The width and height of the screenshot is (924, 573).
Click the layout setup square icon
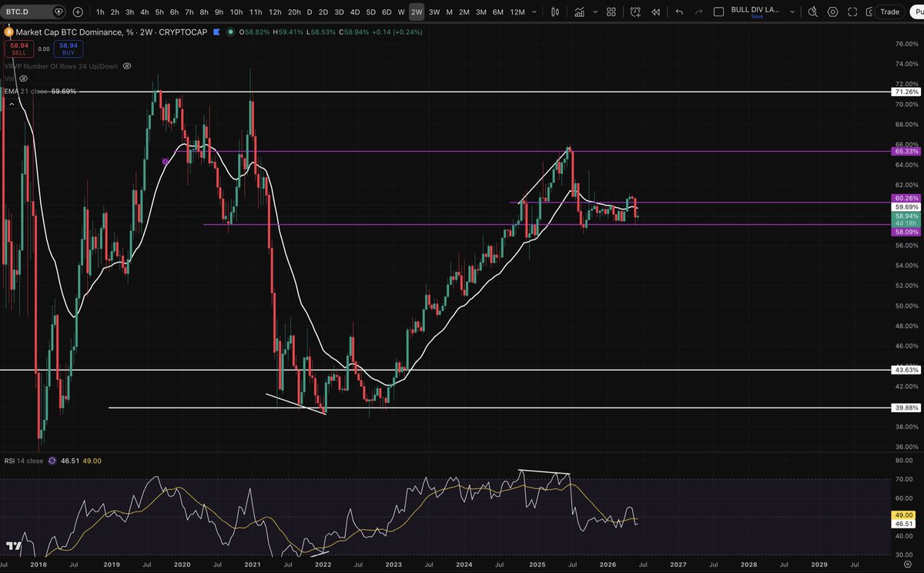coord(719,12)
